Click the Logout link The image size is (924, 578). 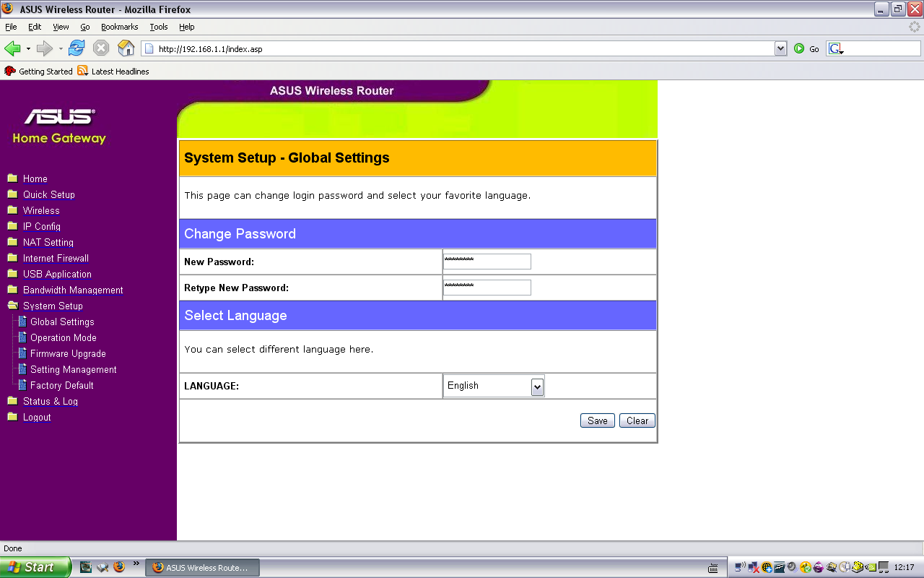(37, 417)
